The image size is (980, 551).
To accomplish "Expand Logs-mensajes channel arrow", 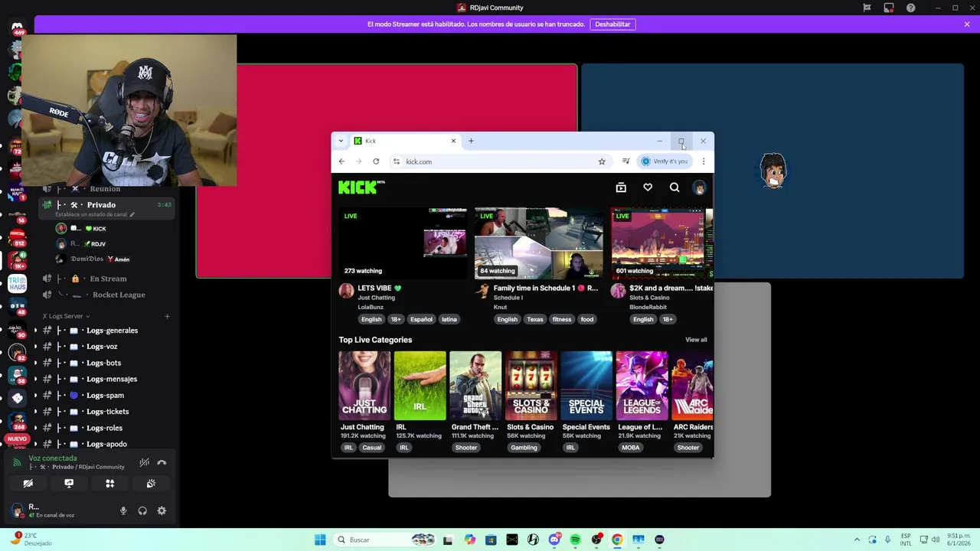I will point(34,379).
